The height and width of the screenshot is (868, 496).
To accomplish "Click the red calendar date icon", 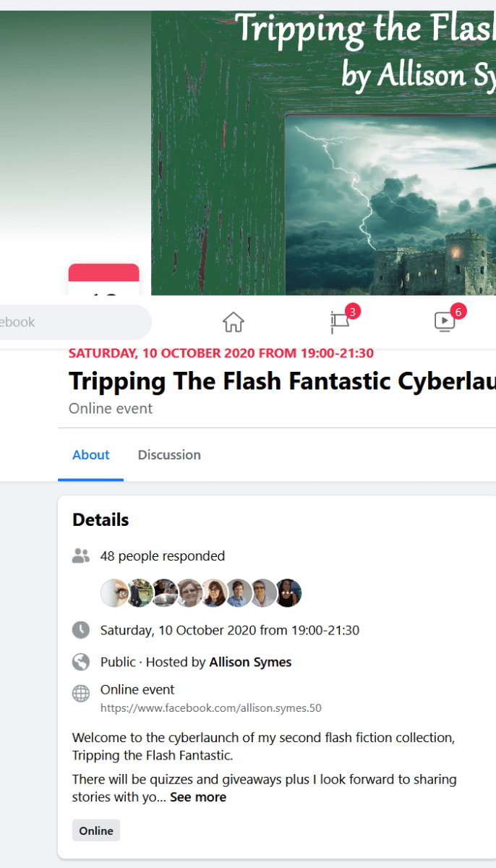I will coord(103,280).
